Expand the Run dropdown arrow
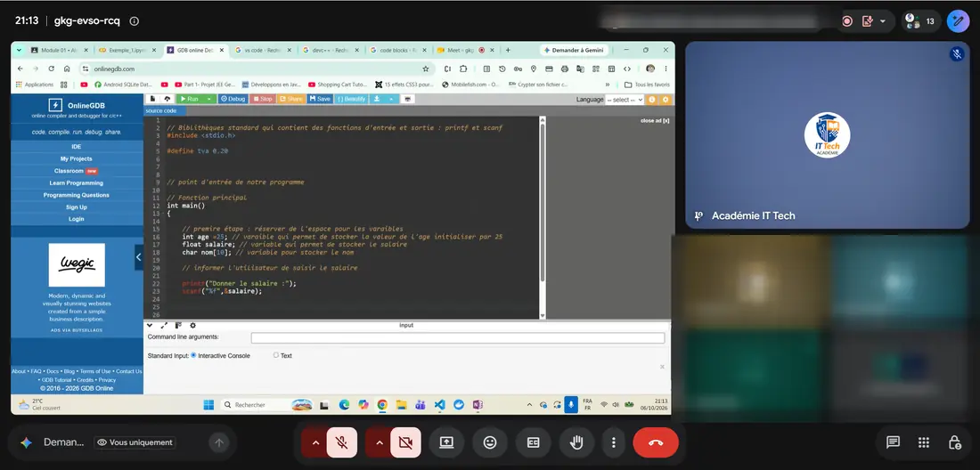980x470 pixels. pyautogui.click(x=209, y=99)
